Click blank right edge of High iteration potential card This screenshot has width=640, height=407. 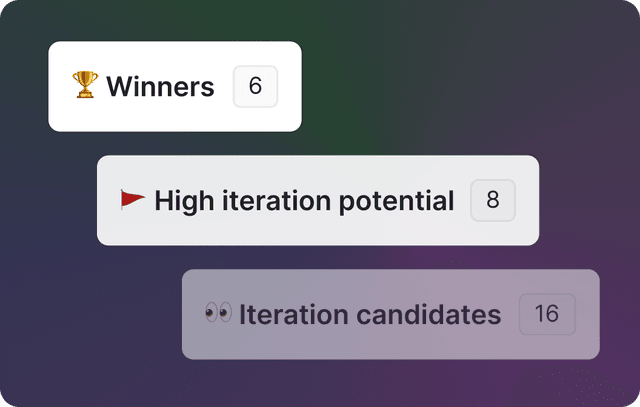pos(528,200)
